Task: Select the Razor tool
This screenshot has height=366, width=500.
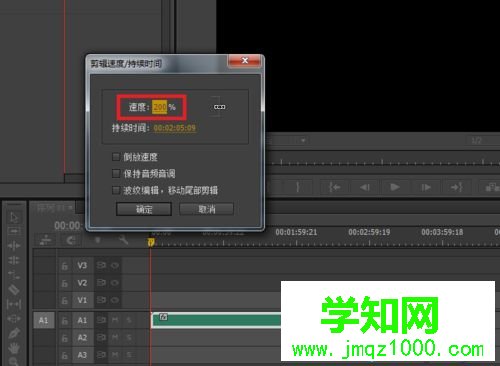Action: pyautogui.click(x=14, y=289)
